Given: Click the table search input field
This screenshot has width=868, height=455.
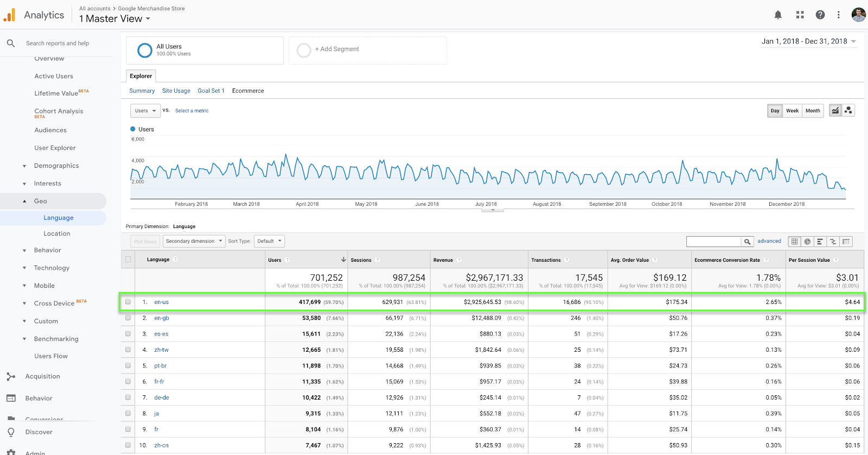Looking at the screenshot, I should 714,242.
